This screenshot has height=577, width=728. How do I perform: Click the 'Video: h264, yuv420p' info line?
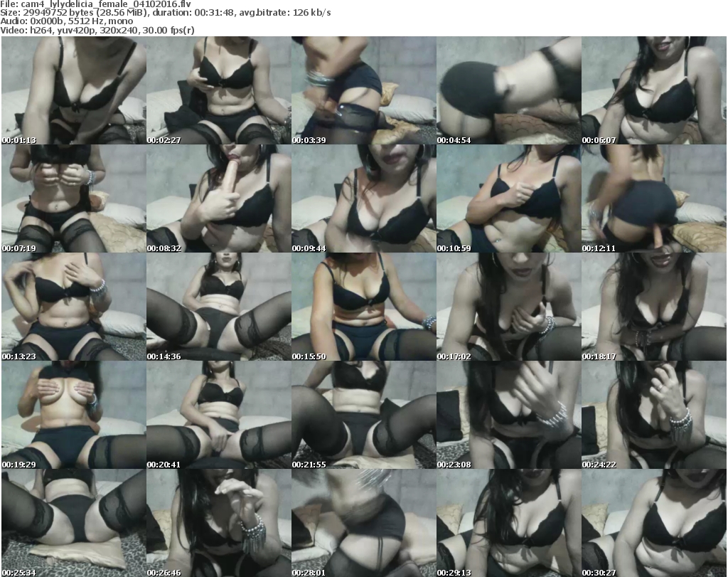point(97,30)
